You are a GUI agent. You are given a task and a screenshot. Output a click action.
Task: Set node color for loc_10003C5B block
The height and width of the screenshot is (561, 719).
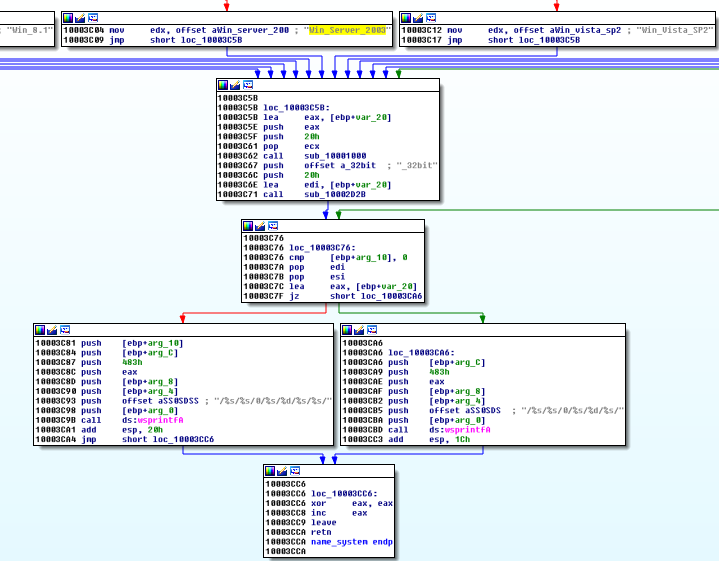click(223, 85)
